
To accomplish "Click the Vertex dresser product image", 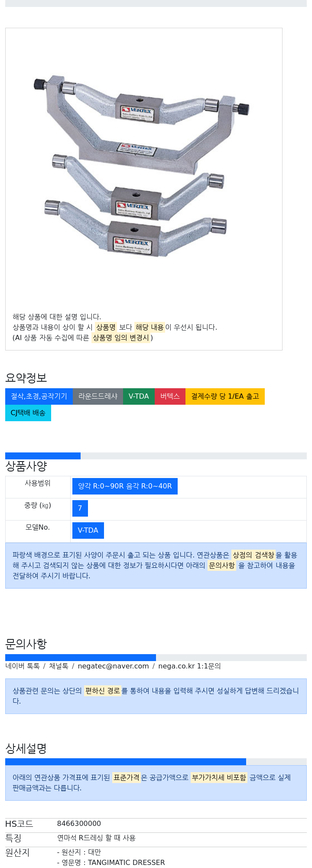I will pos(142,165).
